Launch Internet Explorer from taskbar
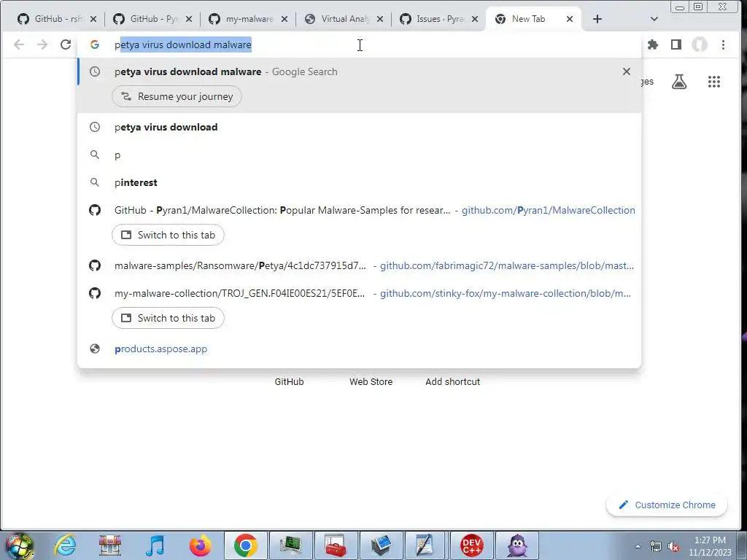This screenshot has width=747, height=560. [x=65, y=545]
